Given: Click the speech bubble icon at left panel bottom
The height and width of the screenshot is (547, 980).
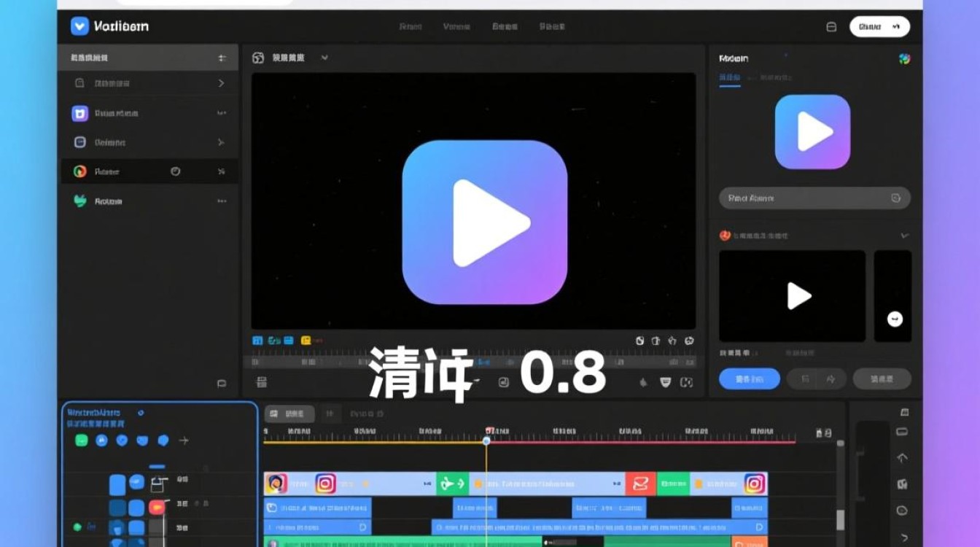Looking at the screenshot, I should (x=222, y=383).
